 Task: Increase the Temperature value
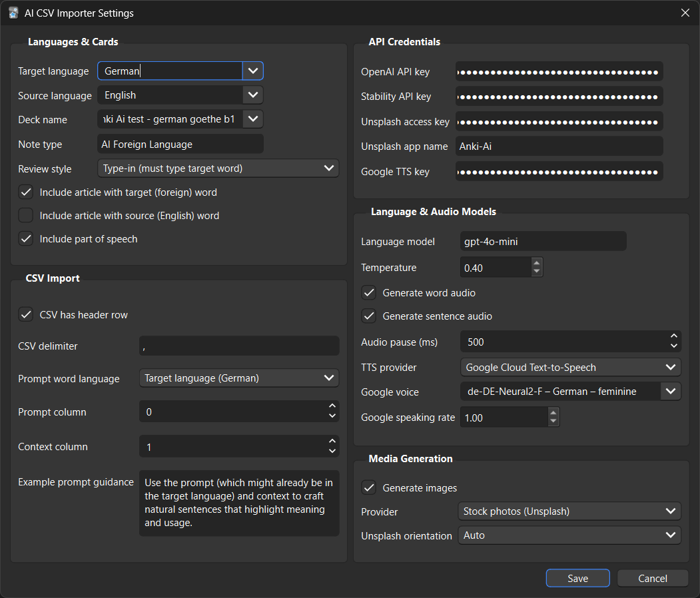[537, 263]
